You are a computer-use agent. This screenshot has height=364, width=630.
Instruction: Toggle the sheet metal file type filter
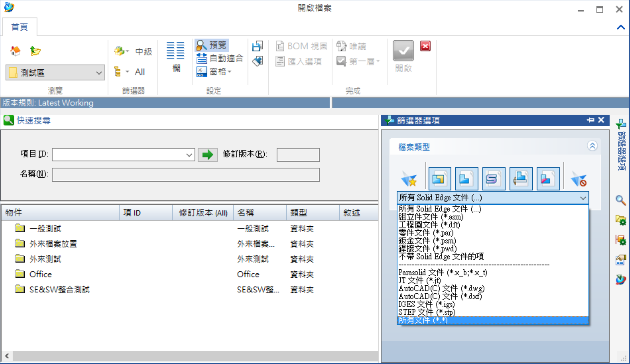[x=494, y=179]
